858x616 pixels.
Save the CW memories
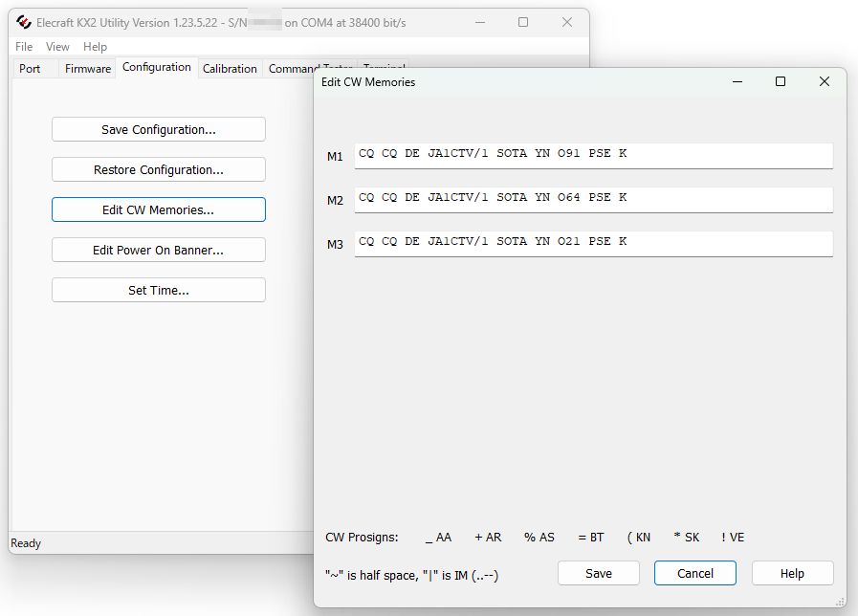599,573
